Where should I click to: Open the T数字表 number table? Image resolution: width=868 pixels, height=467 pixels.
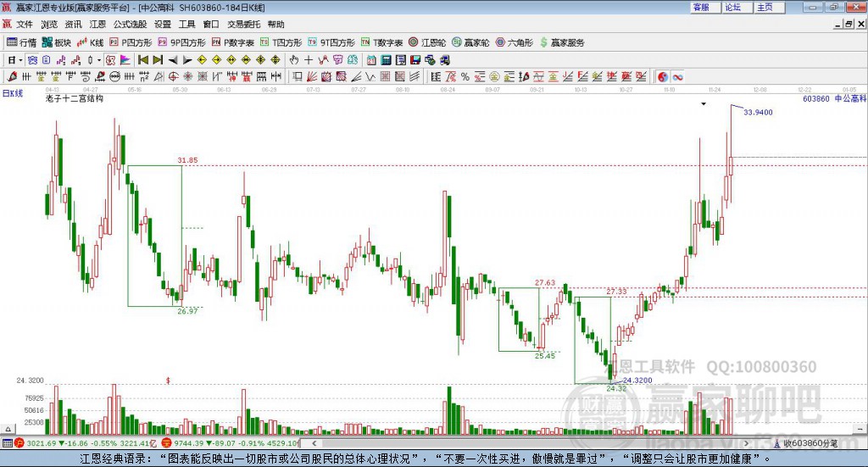pos(382,42)
